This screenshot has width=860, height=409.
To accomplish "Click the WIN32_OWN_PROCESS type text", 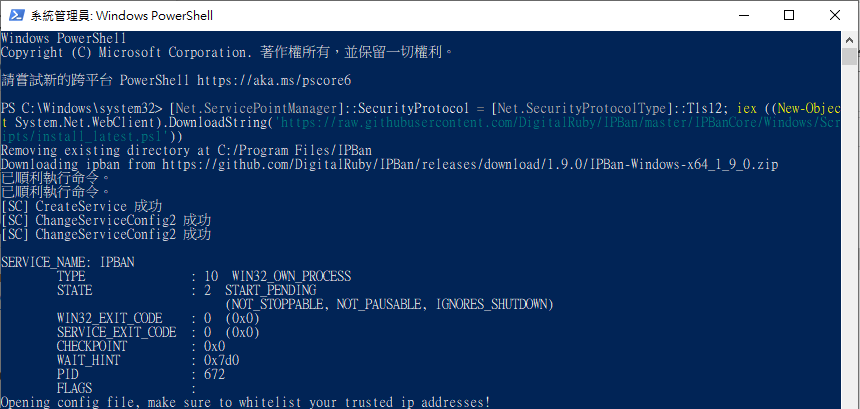I will tap(291, 276).
